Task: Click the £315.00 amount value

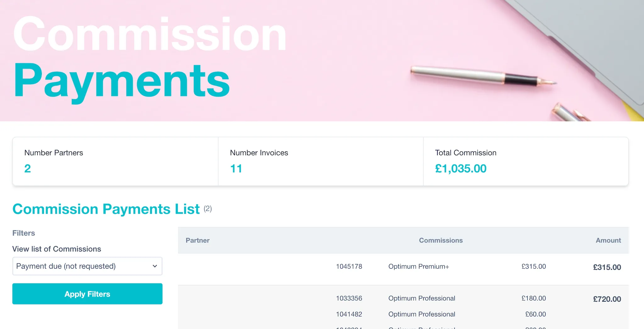Action: 607,267
